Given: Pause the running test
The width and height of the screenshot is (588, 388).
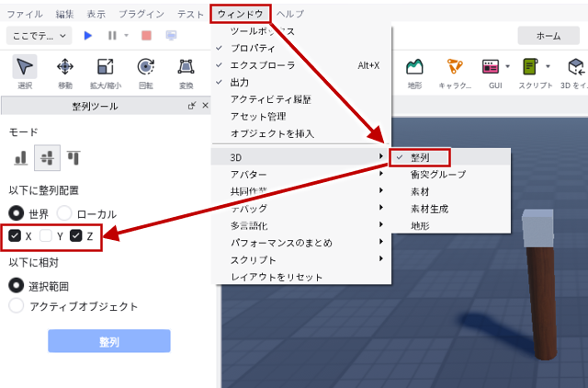Looking at the screenshot, I should (x=112, y=36).
